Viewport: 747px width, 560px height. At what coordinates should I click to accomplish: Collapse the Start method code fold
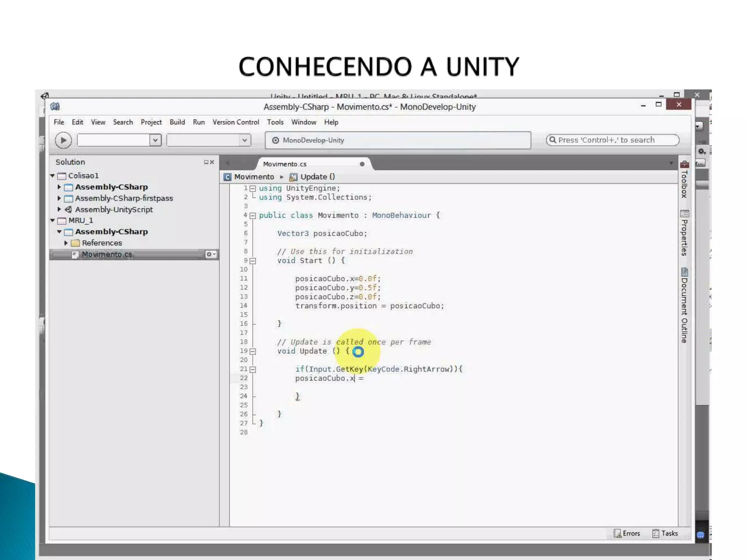coord(253,261)
